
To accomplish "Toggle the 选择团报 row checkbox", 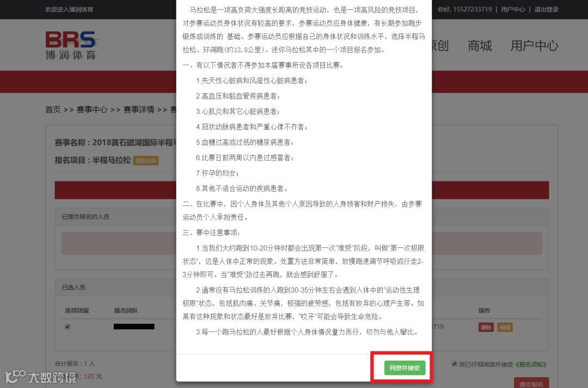I will [x=68, y=327].
